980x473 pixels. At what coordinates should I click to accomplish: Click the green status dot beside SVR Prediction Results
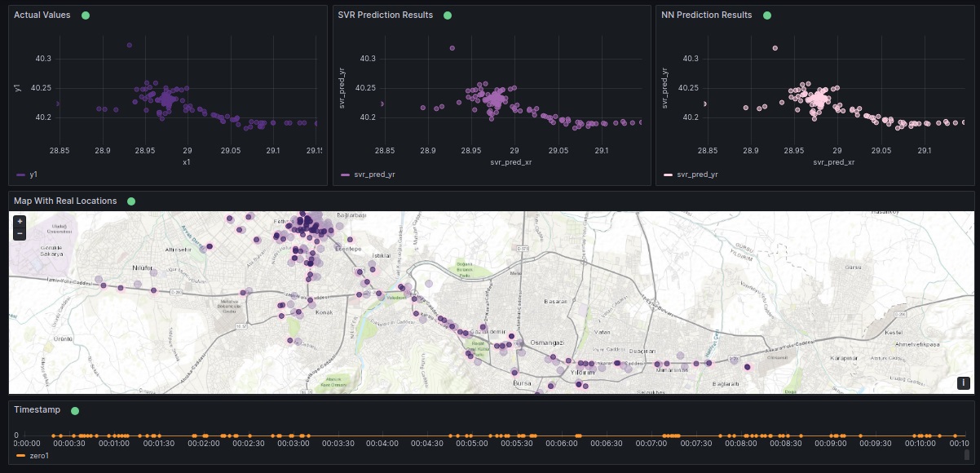447,15
